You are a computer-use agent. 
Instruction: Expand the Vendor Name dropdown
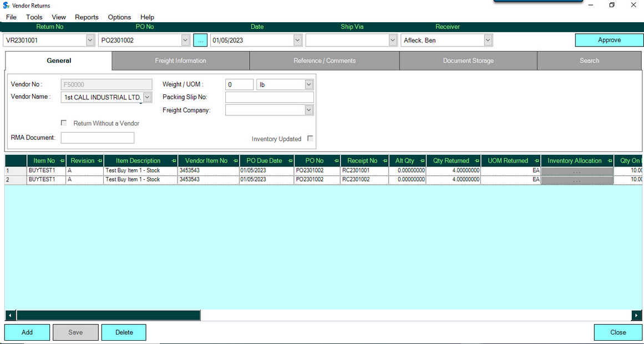(147, 97)
